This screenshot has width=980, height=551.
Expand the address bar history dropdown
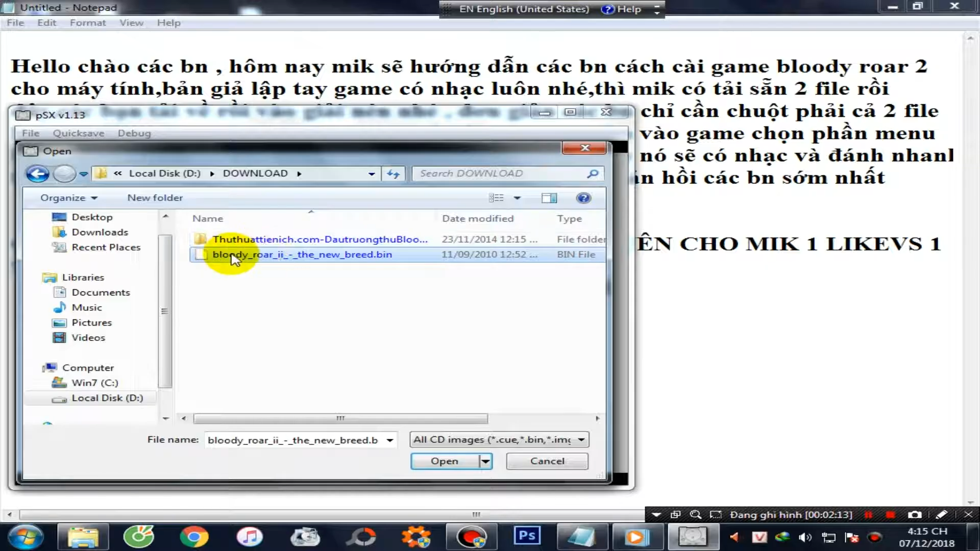coord(372,174)
